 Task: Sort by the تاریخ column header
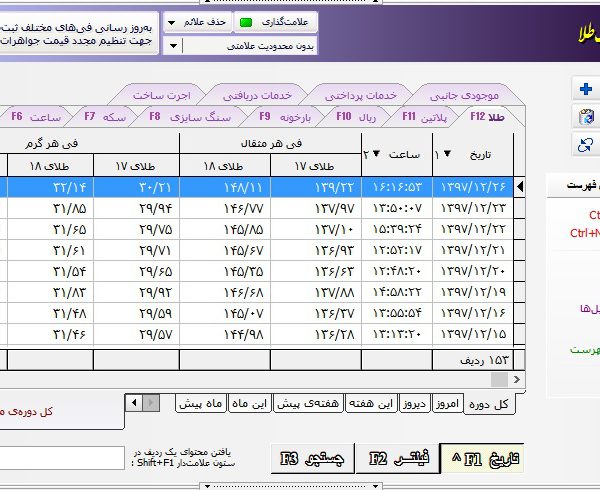[x=473, y=155]
